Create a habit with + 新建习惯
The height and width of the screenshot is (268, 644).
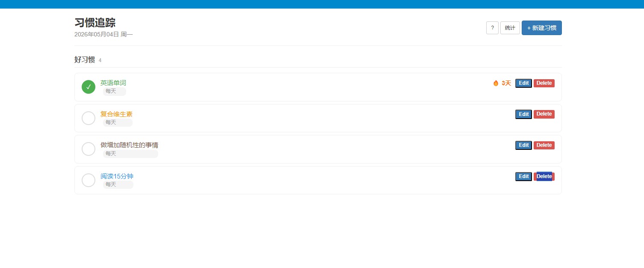[542, 28]
